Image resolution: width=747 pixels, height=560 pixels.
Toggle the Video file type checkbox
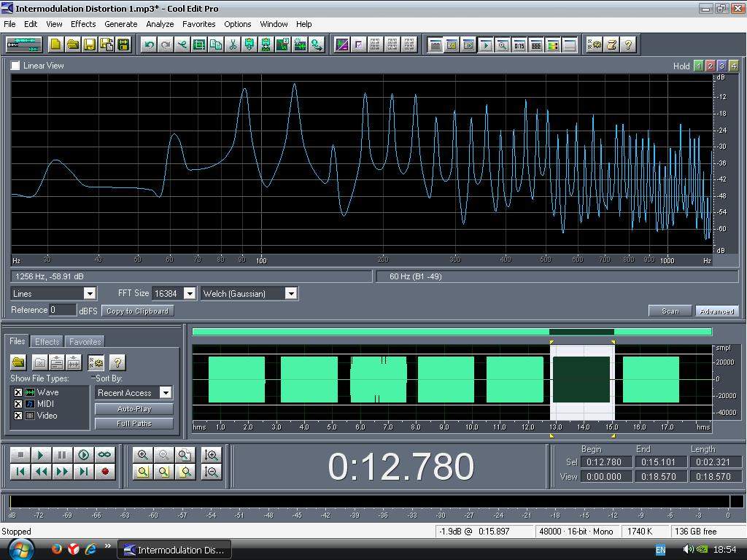coord(18,416)
